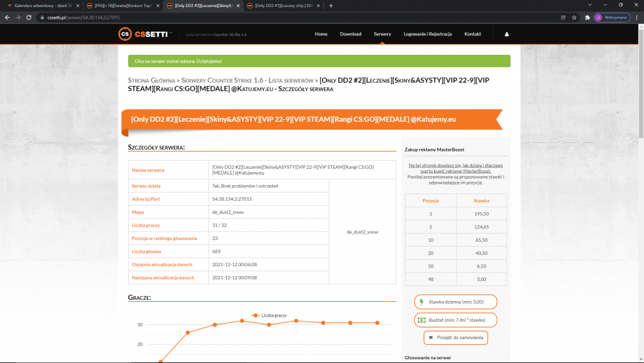Click the green vote confirmation message
This screenshot has height=363, width=644.
(x=319, y=61)
